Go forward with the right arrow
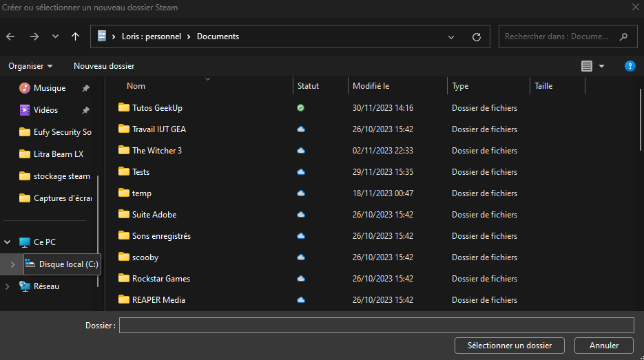 (34, 36)
